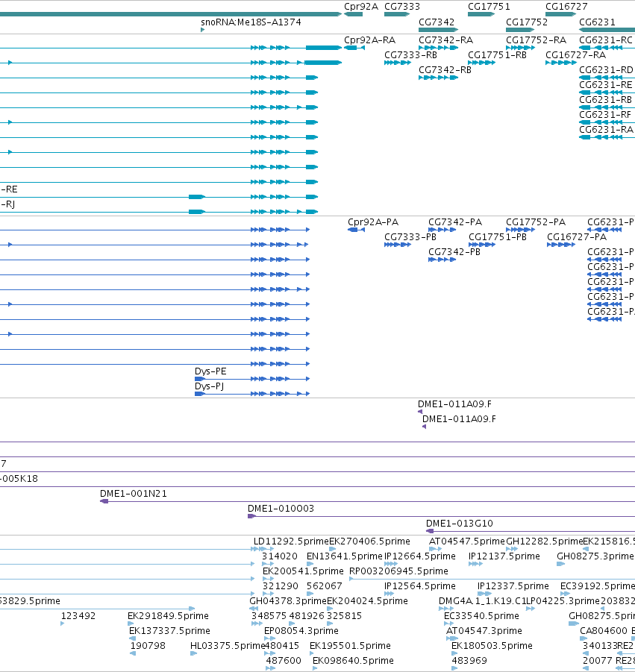Select the AT04547.3prime EST label

[x=484, y=631]
